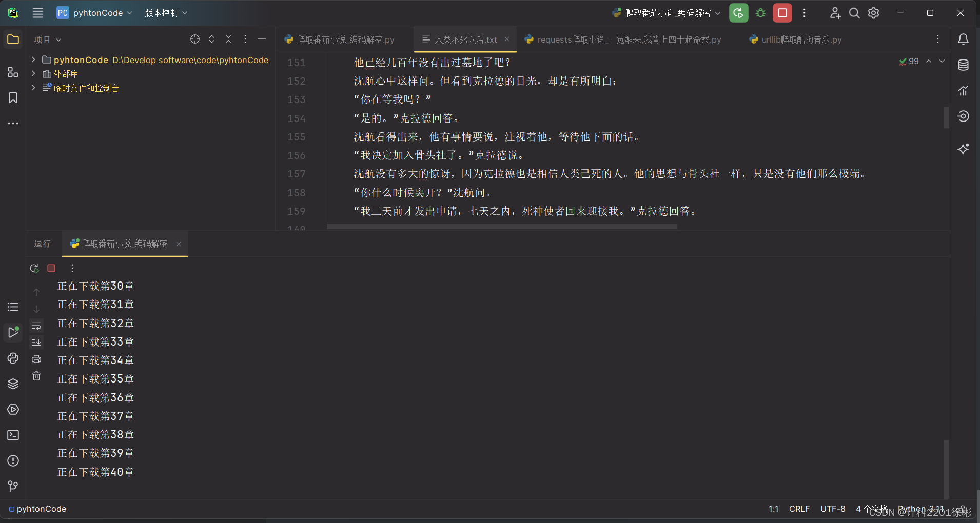Viewport: 980px width, 523px height.
Task: Switch to 爬取番茄小说_编码解密.py editor tab
Action: 340,39
